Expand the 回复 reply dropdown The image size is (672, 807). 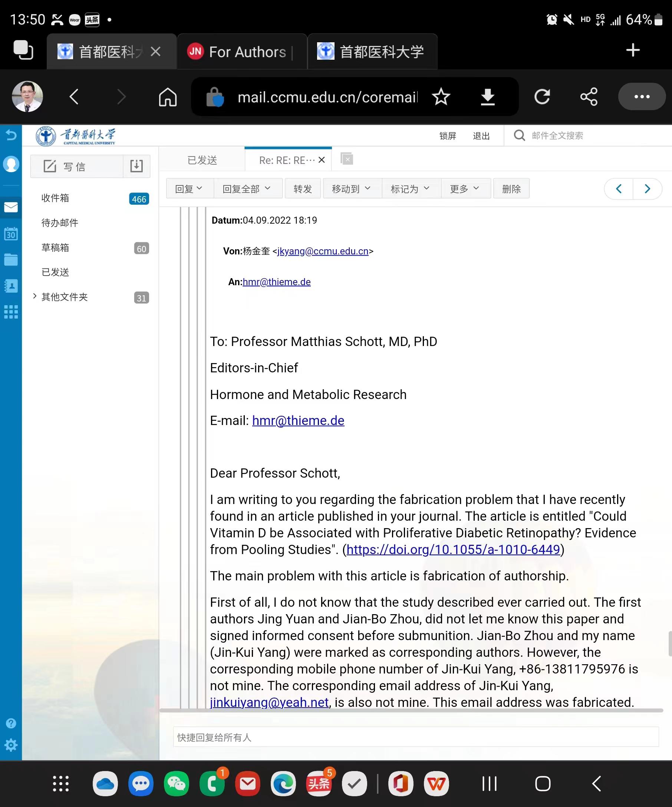coord(190,188)
